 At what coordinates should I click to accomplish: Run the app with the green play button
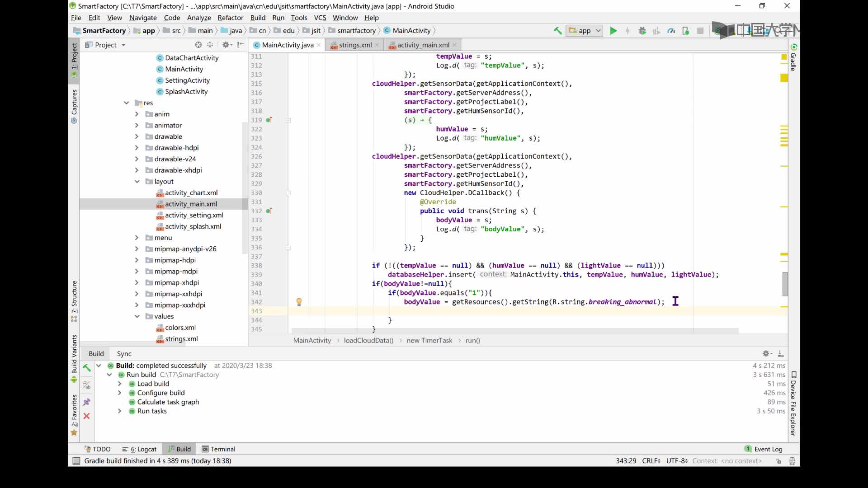coord(613,31)
